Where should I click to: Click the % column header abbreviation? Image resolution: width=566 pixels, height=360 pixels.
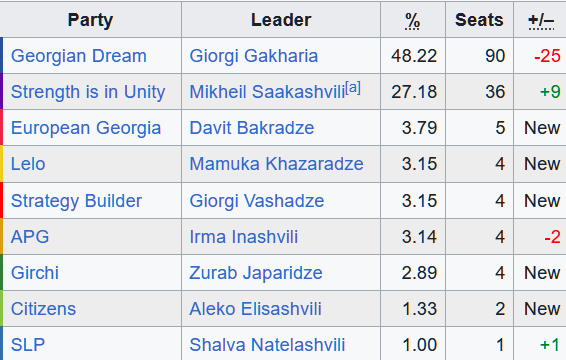tap(412, 20)
